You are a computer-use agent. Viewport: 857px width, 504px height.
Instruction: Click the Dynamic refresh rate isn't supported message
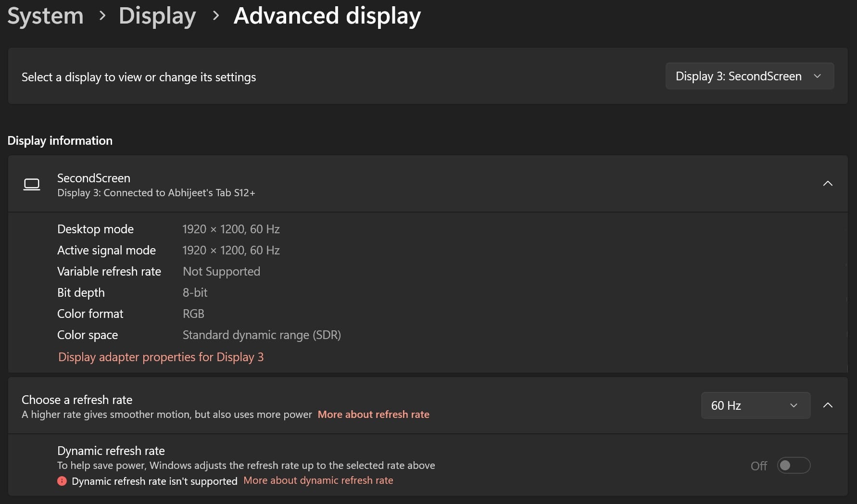coord(154,481)
